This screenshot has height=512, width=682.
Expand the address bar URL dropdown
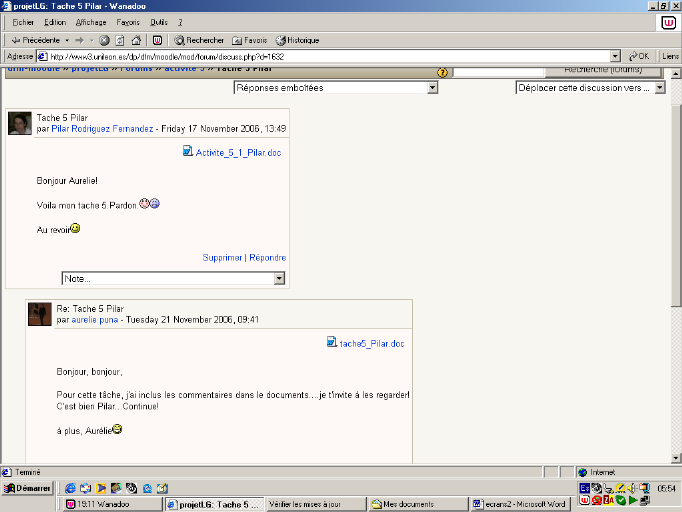pyautogui.click(x=615, y=56)
